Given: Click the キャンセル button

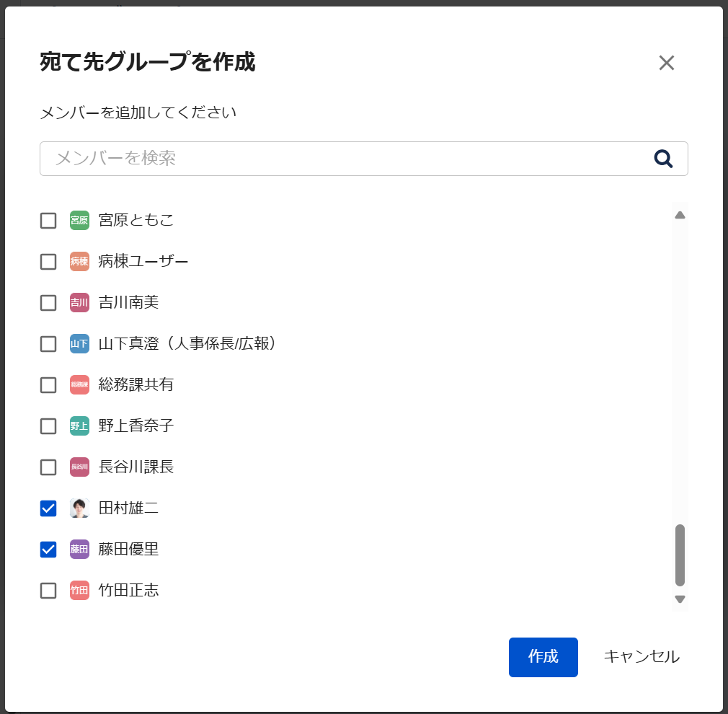Looking at the screenshot, I should click(641, 657).
